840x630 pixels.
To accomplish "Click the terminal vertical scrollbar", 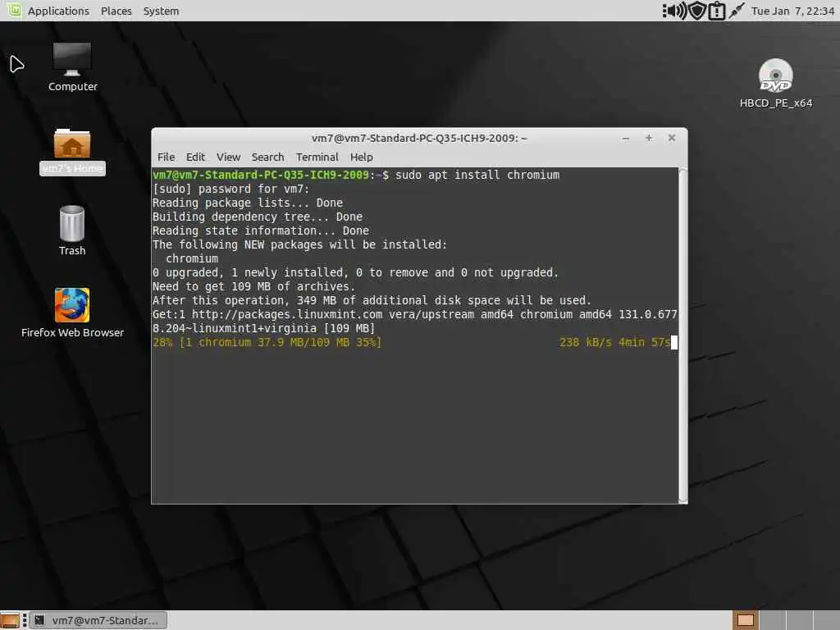I will (683, 336).
